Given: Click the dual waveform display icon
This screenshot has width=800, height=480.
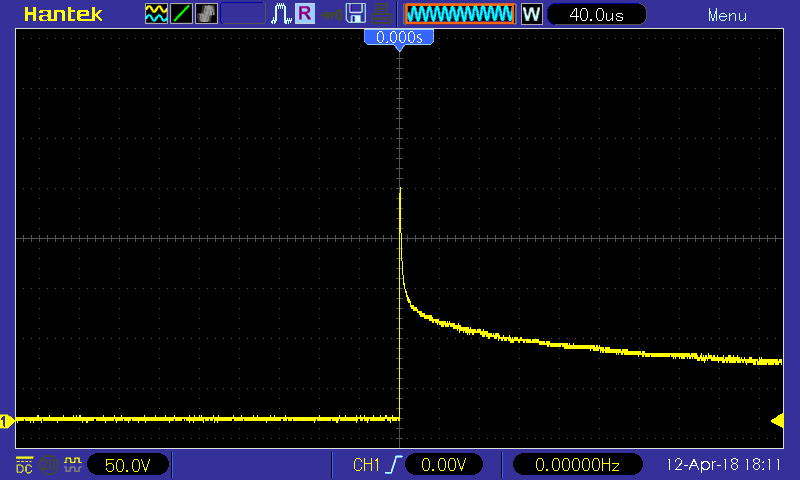Looking at the screenshot, I should pos(156,14).
